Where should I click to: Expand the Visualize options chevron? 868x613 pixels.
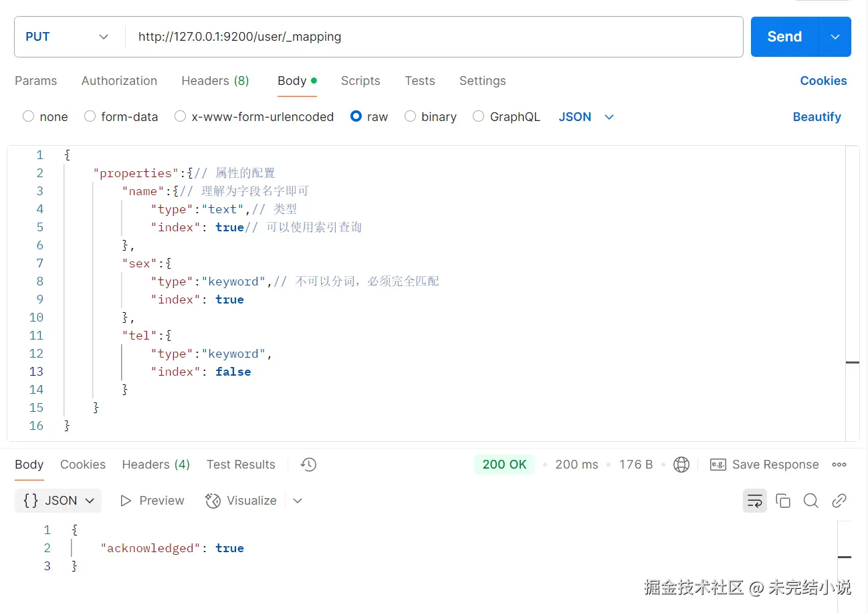[x=298, y=501]
